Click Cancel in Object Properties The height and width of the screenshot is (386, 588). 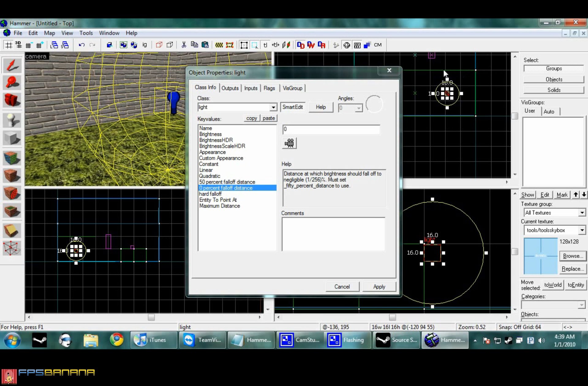pyautogui.click(x=342, y=287)
